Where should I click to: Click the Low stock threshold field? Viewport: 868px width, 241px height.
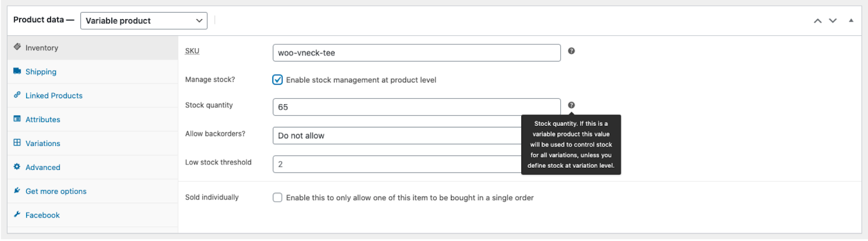[397, 164]
